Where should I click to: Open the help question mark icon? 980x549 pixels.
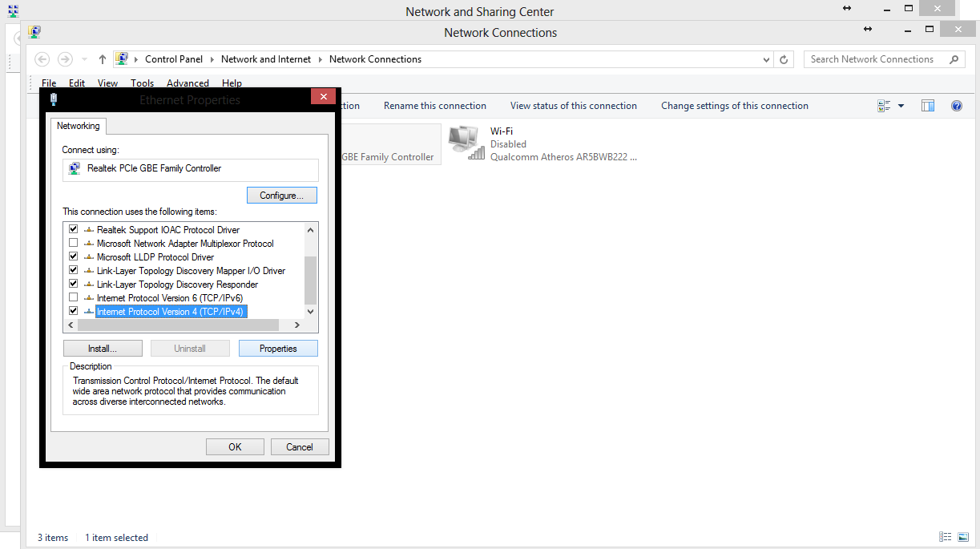[956, 106]
